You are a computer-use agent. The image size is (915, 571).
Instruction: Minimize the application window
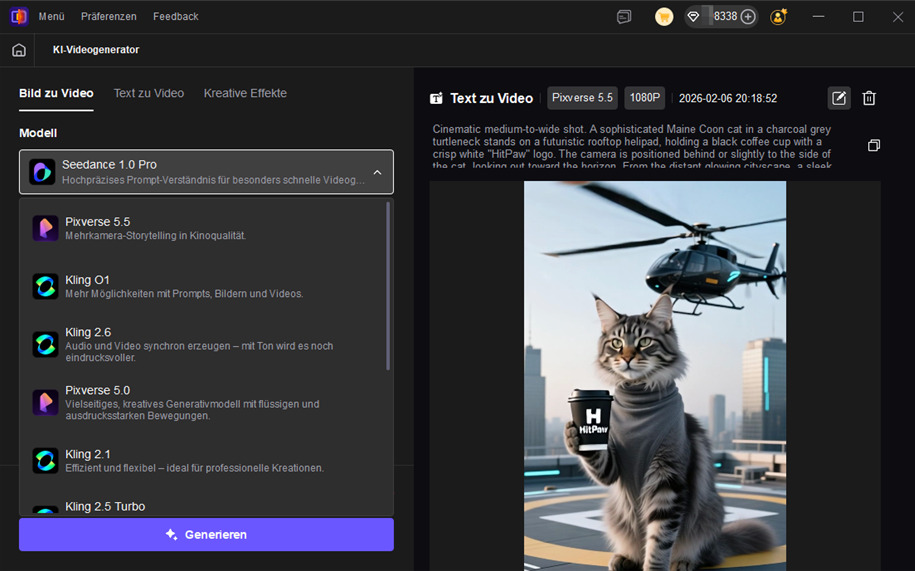[818, 17]
